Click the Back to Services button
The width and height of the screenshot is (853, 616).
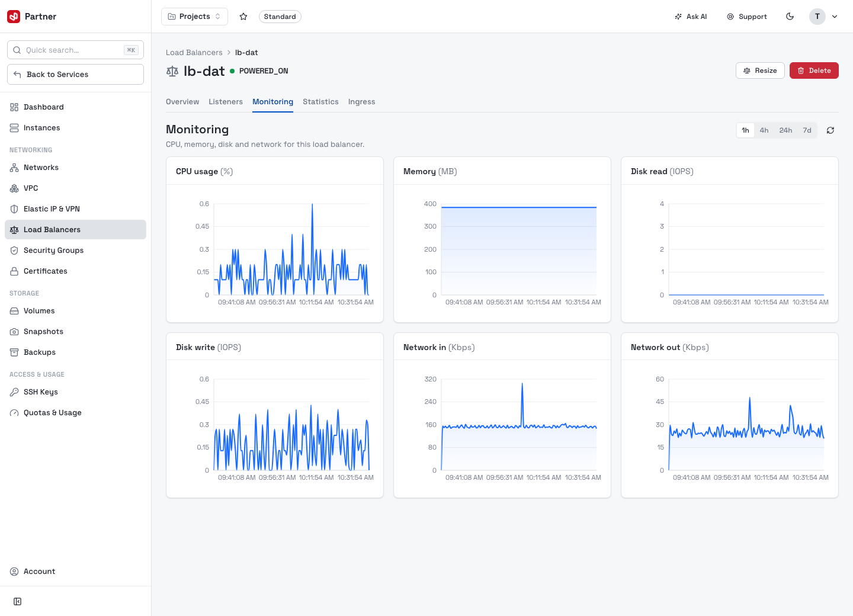pos(75,75)
